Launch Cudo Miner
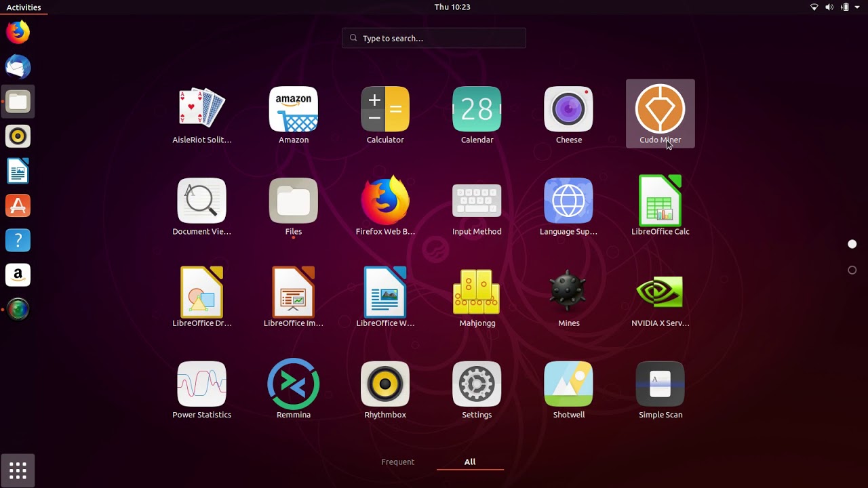 point(660,114)
